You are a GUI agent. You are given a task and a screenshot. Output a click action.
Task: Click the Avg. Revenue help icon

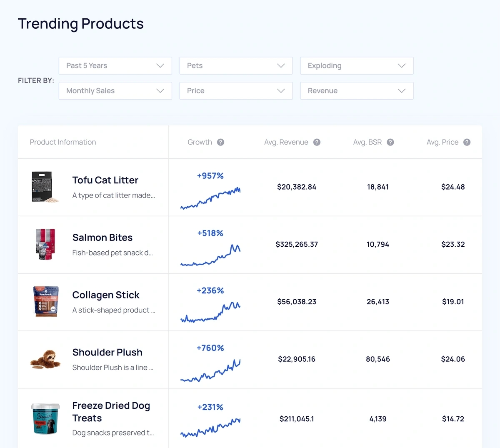tap(317, 143)
